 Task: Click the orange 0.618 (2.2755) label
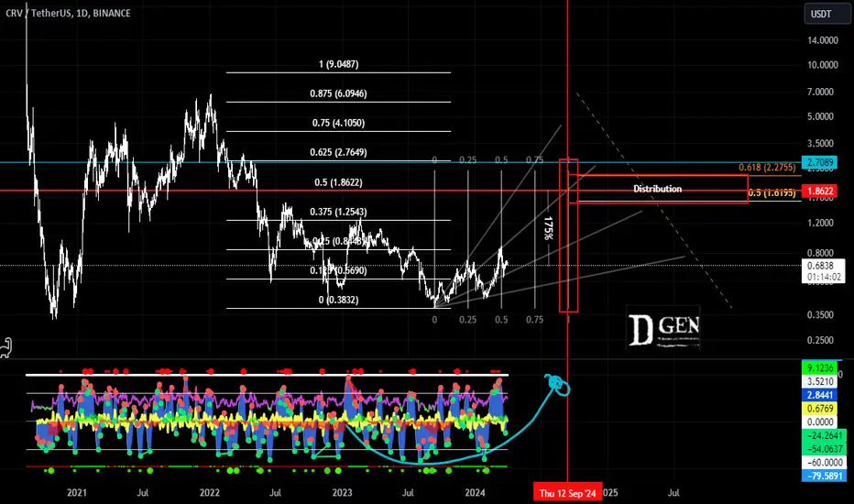[767, 168]
